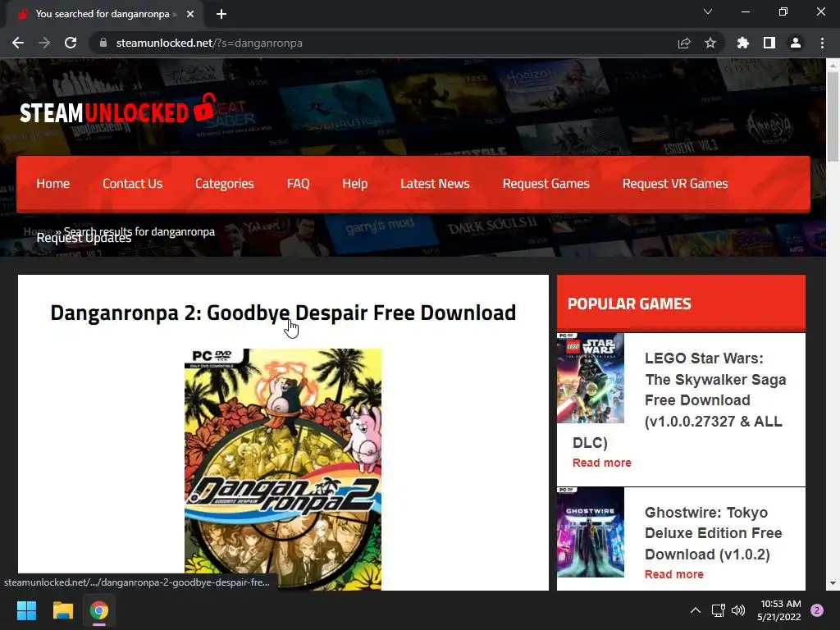Open Danganronpa 2: Goodbye Despair Free Download title
This screenshot has height=630, width=840.
283,313
